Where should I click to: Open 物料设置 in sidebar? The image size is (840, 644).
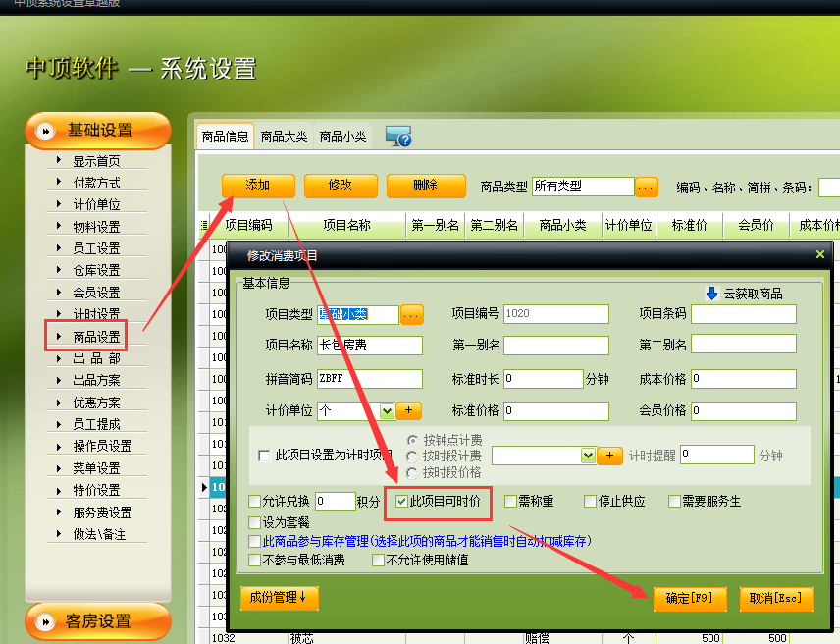(x=97, y=227)
